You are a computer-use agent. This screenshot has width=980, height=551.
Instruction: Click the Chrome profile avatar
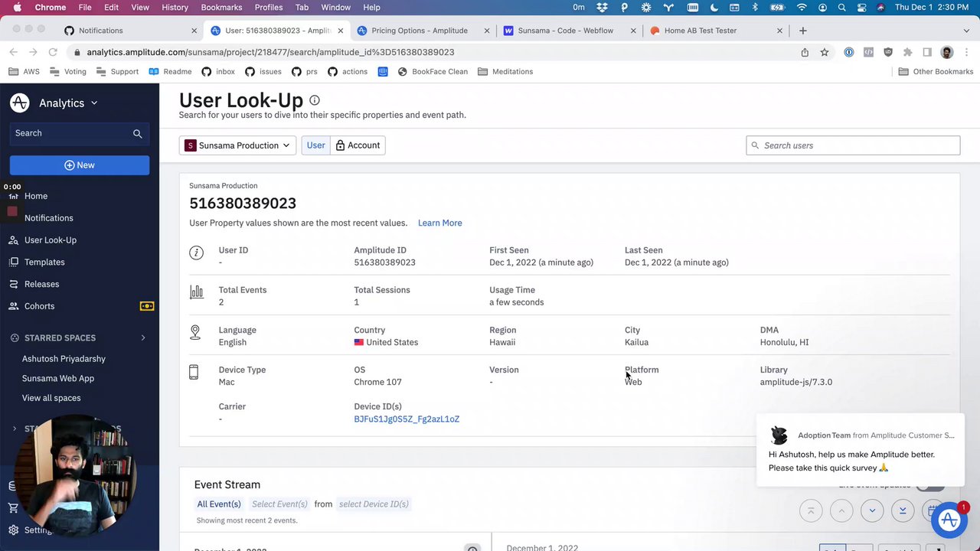(x=947, y=52)
